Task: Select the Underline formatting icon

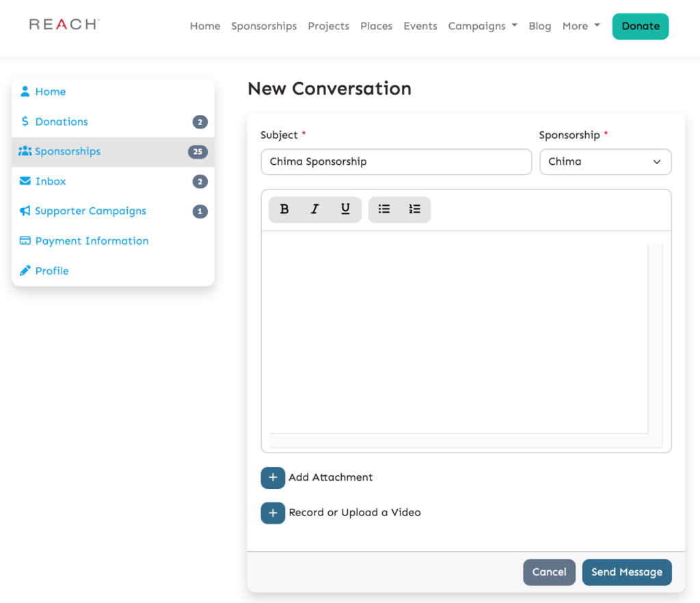Action: pos(345,209)
